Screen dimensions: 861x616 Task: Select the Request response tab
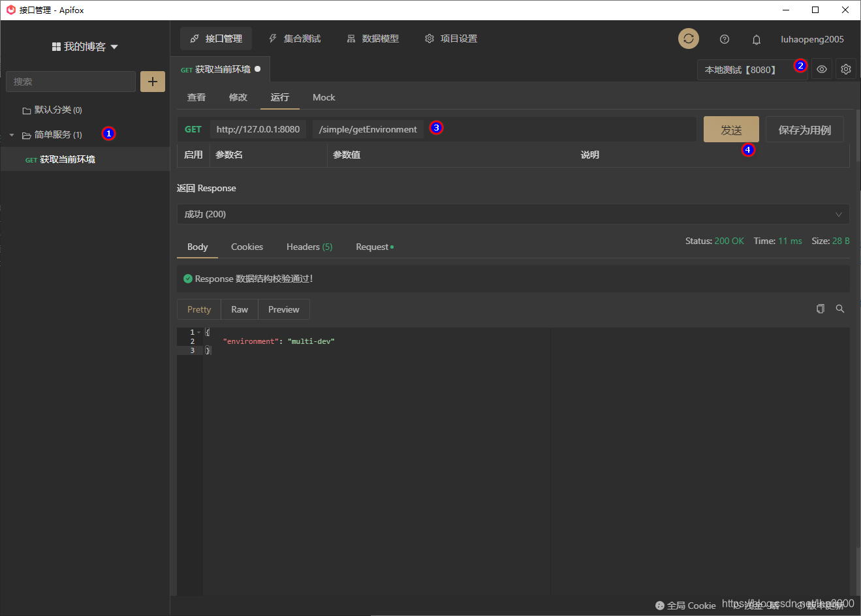375,247
